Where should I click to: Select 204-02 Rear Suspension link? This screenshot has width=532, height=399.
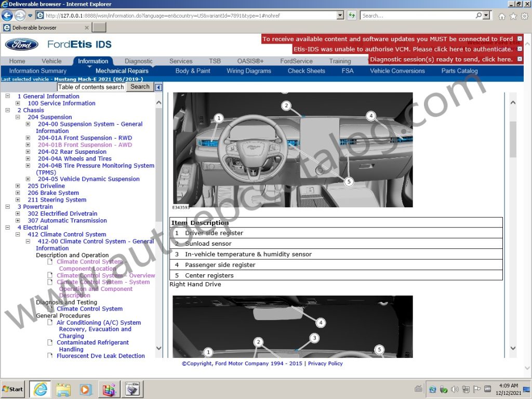pos(72,151)
